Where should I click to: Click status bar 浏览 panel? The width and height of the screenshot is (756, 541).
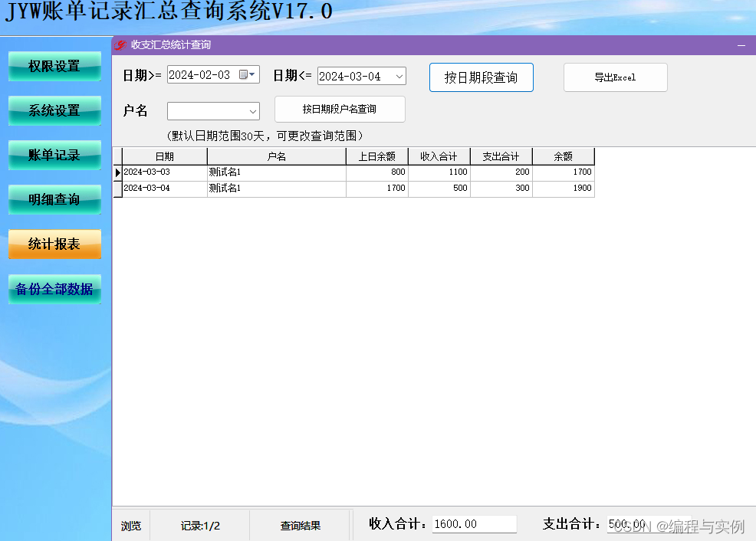click(131, 526)
